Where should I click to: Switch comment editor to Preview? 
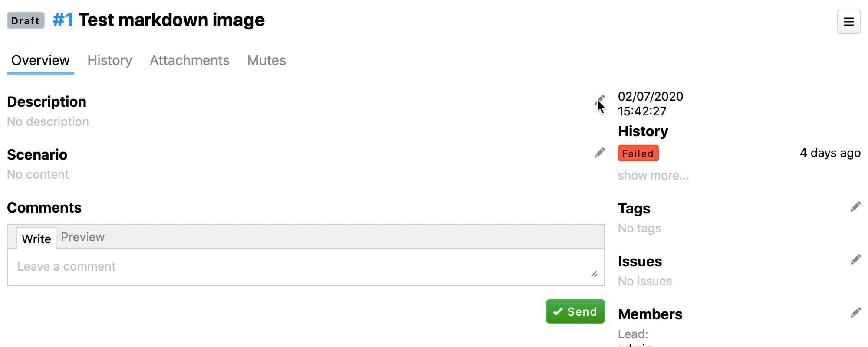[82, 237]
